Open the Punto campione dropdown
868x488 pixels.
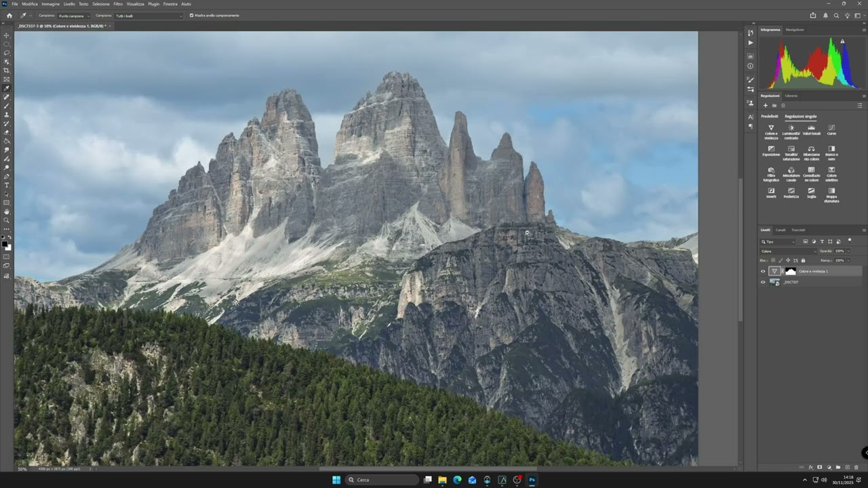click(73, 15)
